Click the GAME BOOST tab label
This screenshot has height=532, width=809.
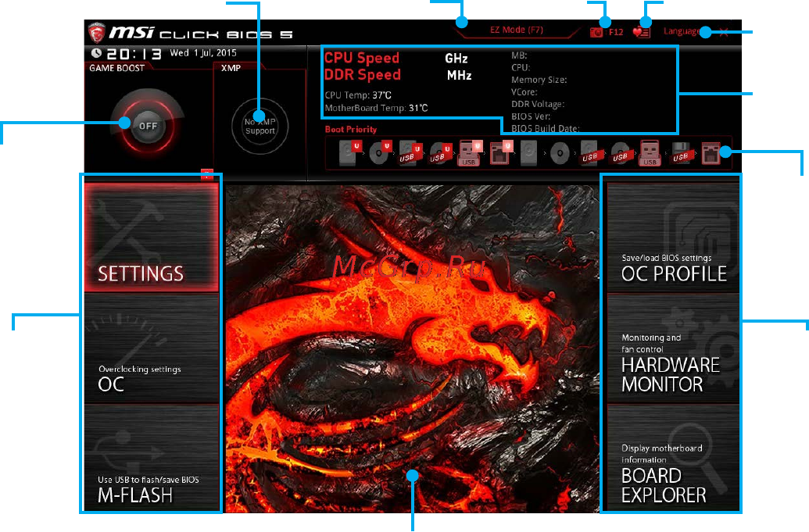click(116, 67)
